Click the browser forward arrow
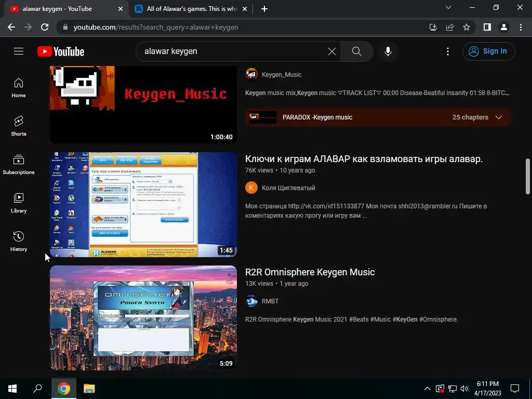The width and height of the screenshot is (532, 399). tap(28, 27)
